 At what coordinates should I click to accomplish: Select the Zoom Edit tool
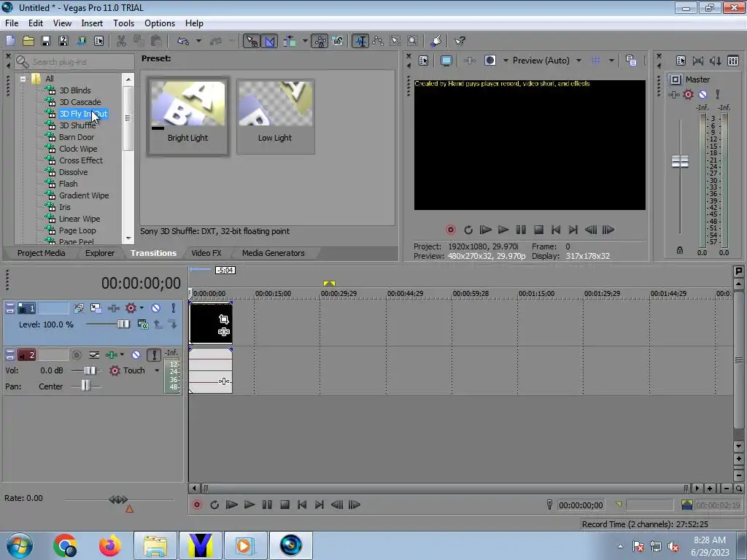(413, 41)
